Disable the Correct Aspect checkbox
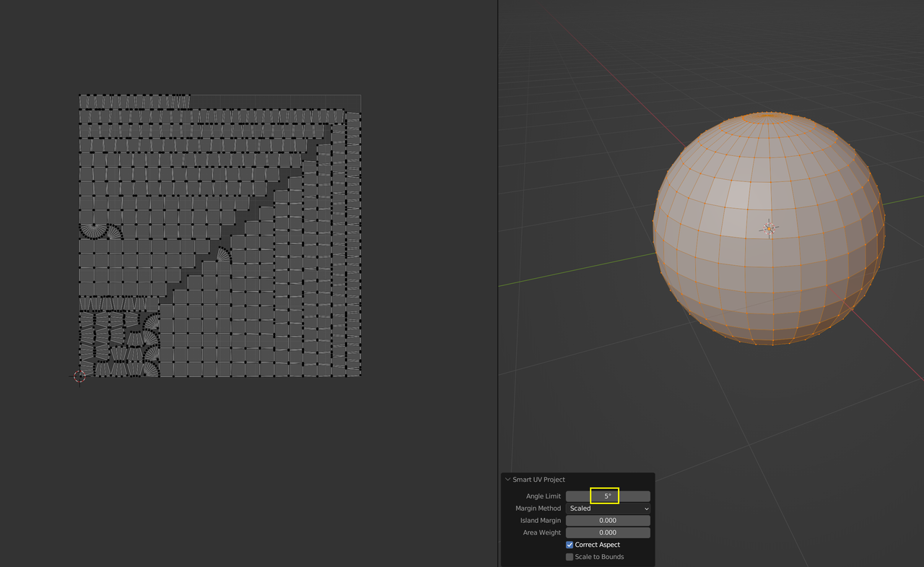This screenshot has height=567, width=924. (570, 545)
